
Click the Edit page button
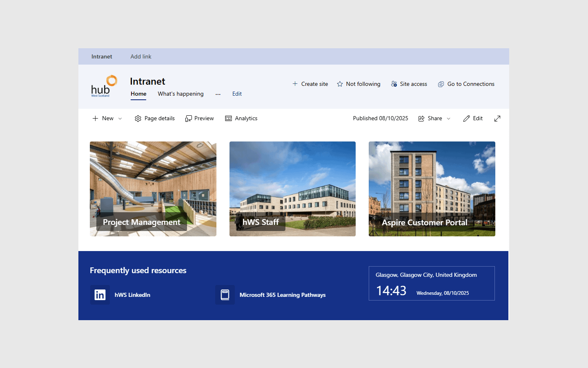coord(473,118)
